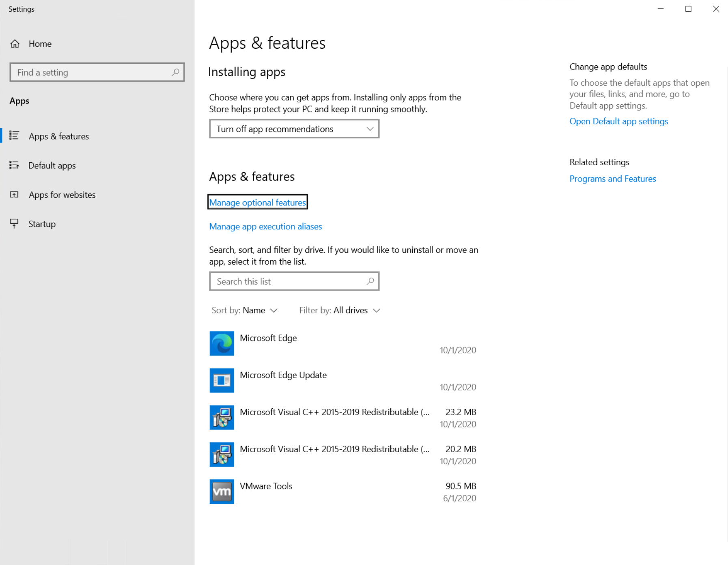Select the Microsoft Edge list entry name
This screenshot has height=565, width=728.
coord(268,338)
